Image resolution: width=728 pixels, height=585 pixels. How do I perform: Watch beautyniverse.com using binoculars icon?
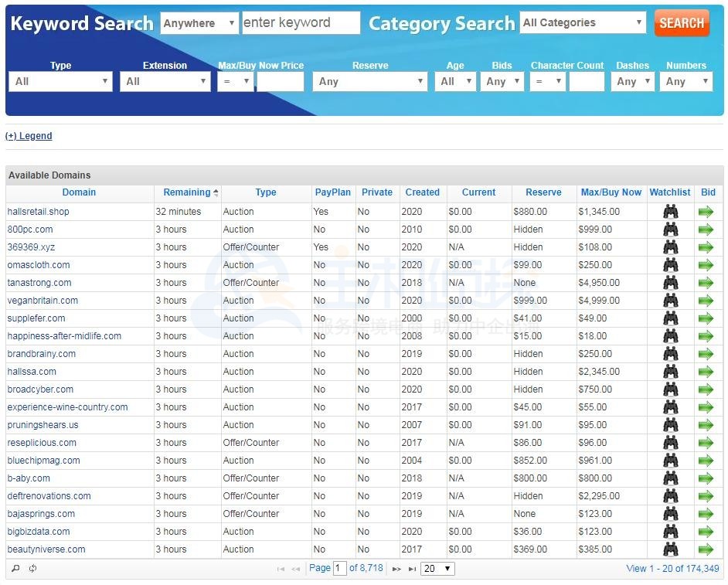tap(670, 549)
